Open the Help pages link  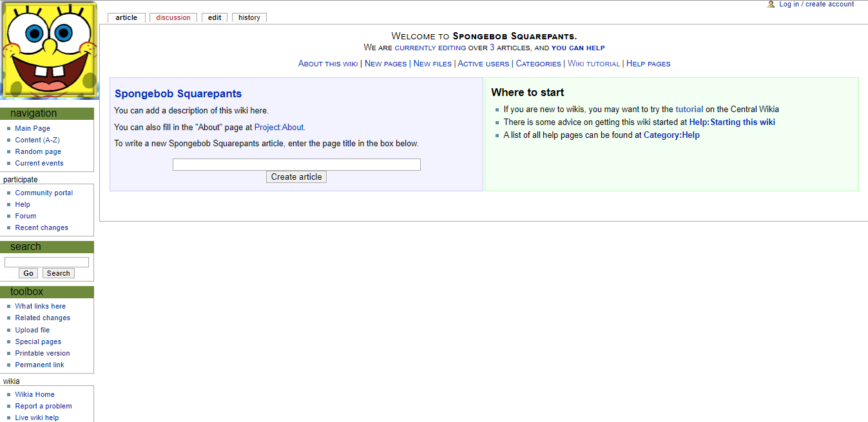tap(648, 64)
